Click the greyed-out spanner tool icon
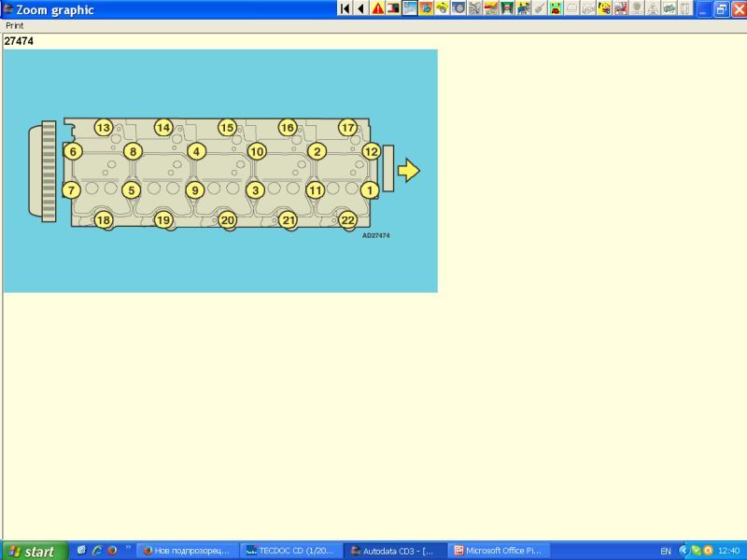The image size is (747, 560). point(540,8)
